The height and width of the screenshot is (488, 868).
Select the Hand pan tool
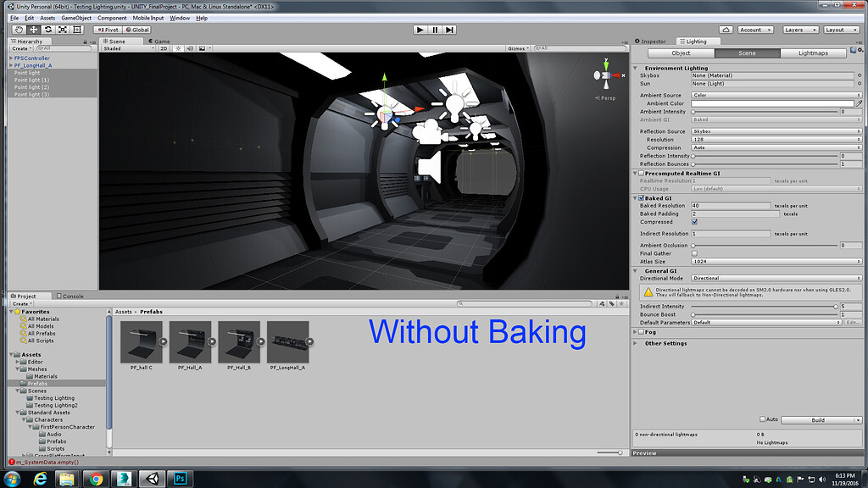point(18,30)
